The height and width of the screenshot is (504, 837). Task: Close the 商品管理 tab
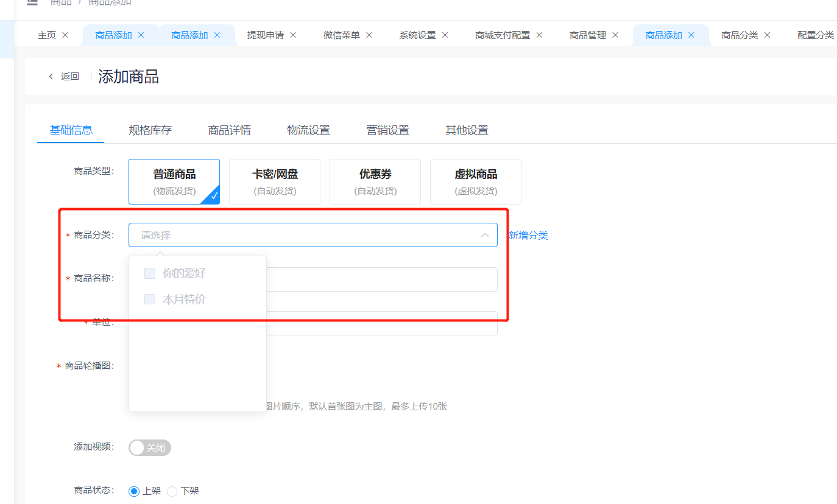(x=615, y=35)
